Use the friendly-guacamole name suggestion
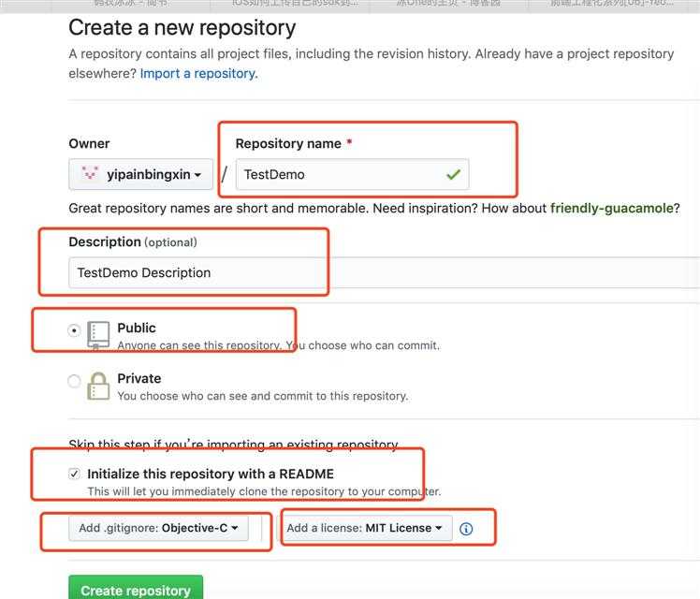 (x=611, y=208)
